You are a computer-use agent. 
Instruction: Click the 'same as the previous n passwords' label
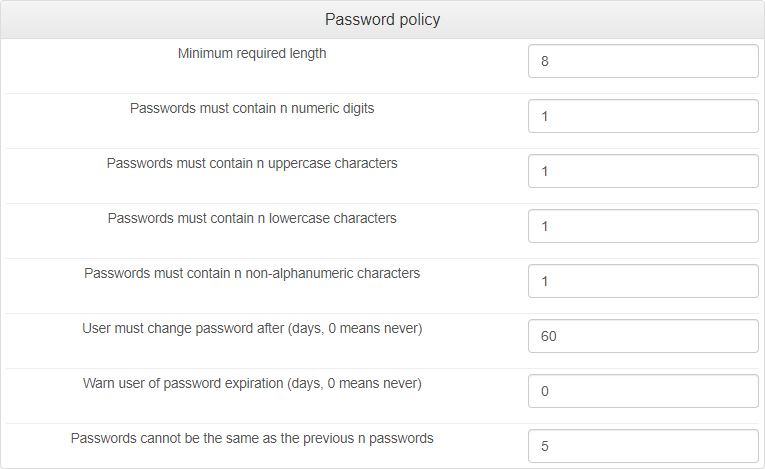252,438
